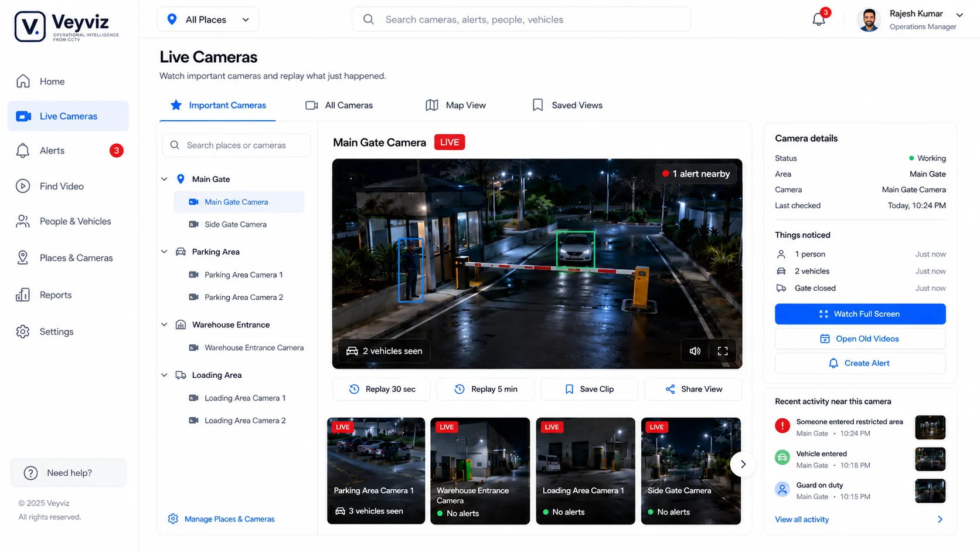Image resolution: width=980 pixels, height=552 pixels.
Task: Open the notifications bell
Action: [819, 19]
